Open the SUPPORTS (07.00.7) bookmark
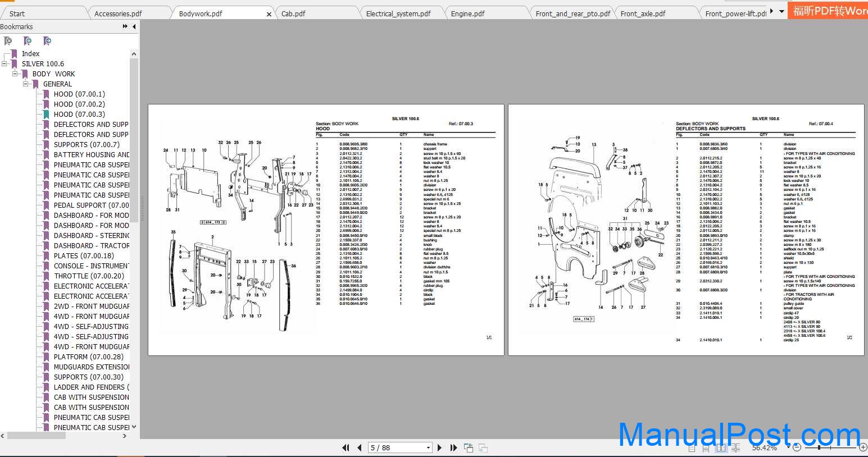This screenshot has height=457, width=868. [x=87, y=145]
